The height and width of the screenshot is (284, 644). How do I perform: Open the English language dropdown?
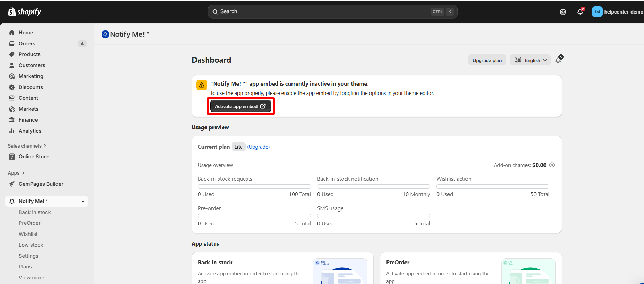pos(530,60)
